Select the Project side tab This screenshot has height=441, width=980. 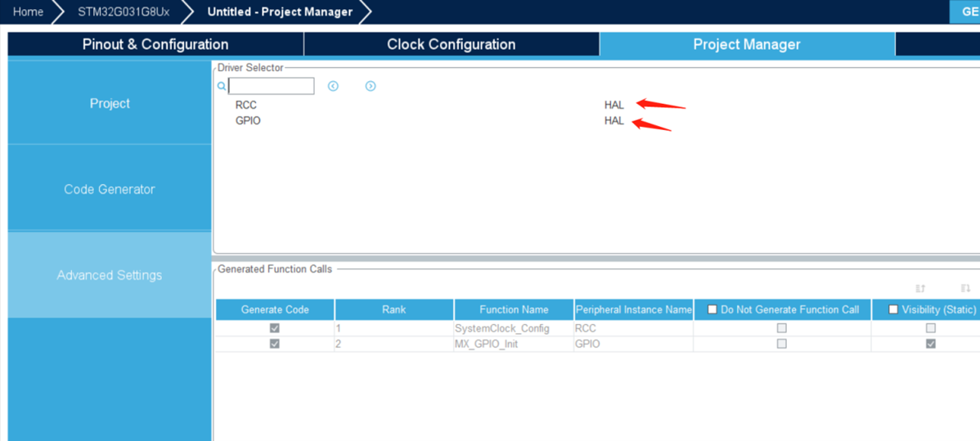pos(110,103)
